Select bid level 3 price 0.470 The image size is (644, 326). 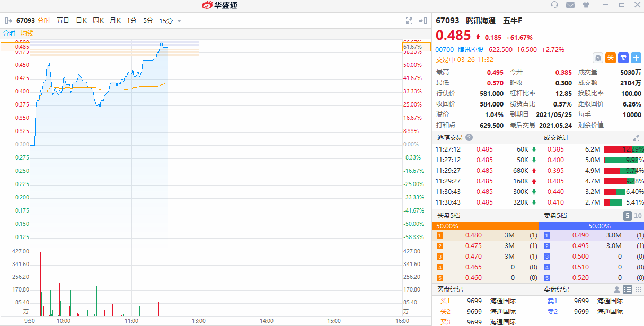coord(473,256)
